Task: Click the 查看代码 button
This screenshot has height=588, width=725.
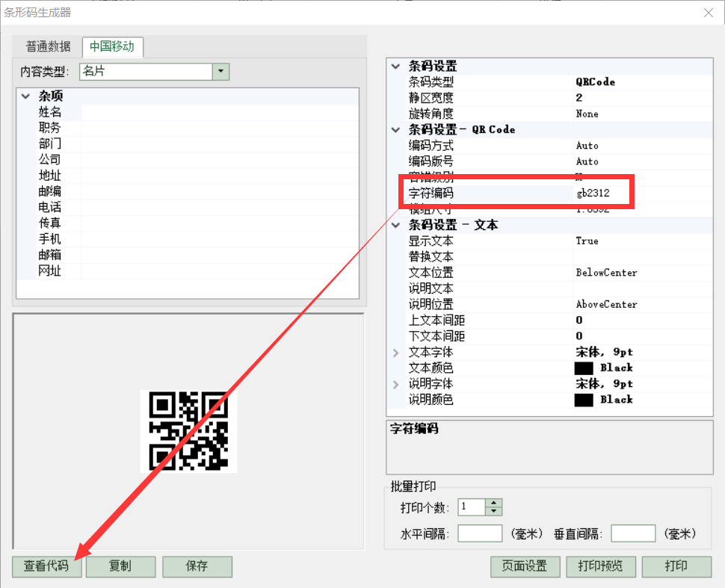Action: tap(46, 566)
